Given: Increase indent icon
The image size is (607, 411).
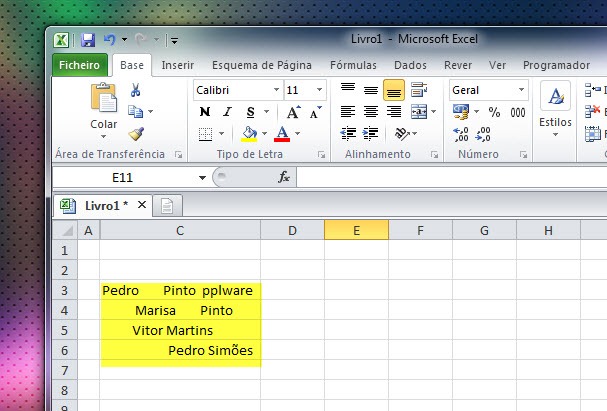Looking at the screenshot, I should click(x=370, y=134).
